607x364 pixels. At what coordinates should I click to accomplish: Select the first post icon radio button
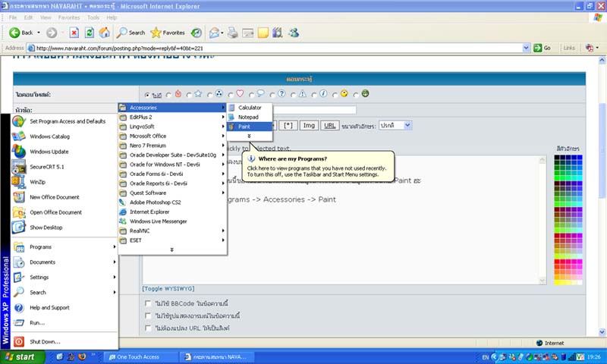coord(147,95)
